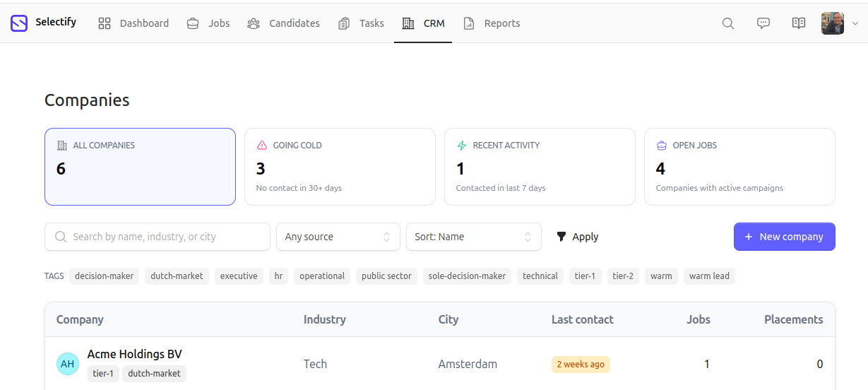Select the Open Jobs summary card
Screen dimensions: 868x390
point(739,167)
